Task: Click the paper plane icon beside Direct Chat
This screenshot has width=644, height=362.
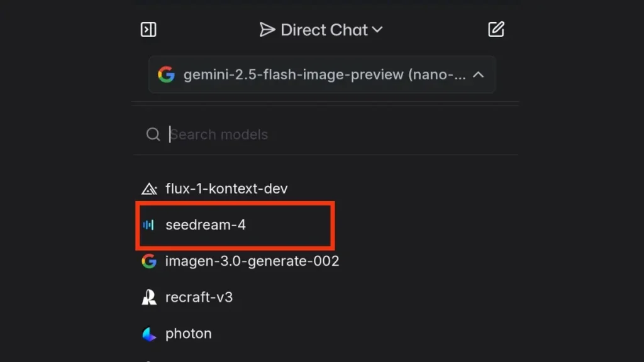Action: [269, 29]
